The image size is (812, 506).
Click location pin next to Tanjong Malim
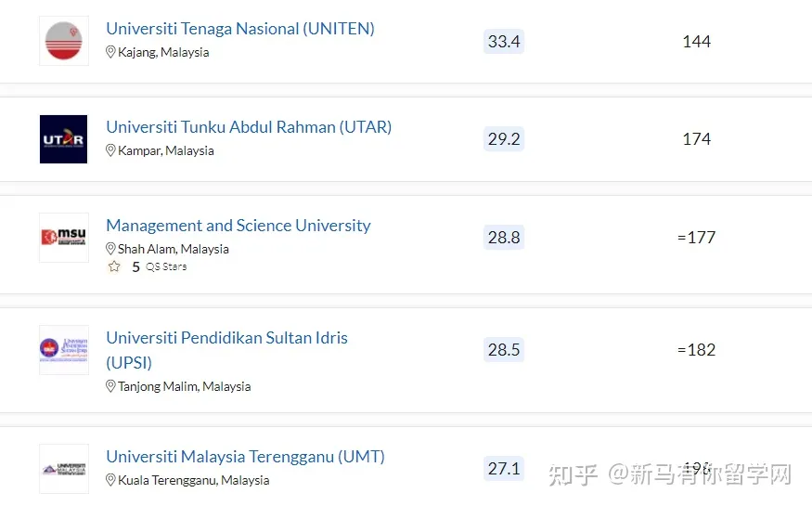110,386
